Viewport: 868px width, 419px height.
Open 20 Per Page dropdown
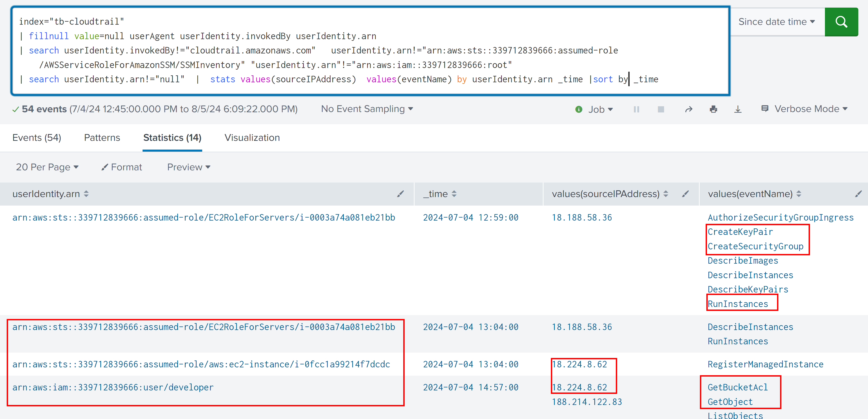click(47, 167)
